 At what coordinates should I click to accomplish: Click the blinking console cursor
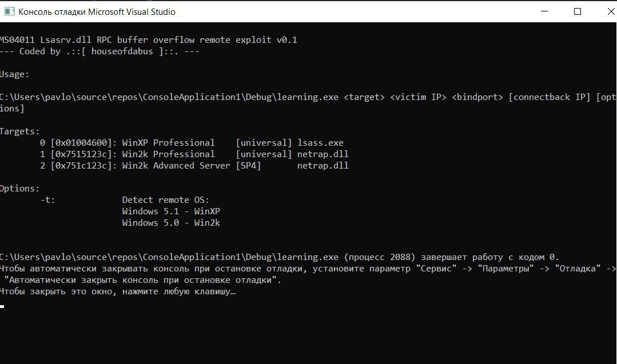click(2, 306)
